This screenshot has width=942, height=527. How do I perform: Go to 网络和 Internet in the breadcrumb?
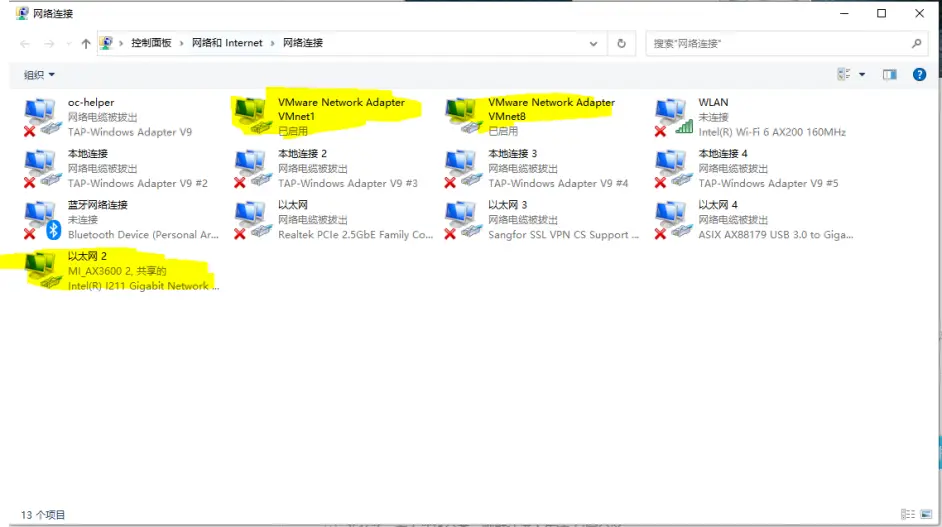click(227, 43)
